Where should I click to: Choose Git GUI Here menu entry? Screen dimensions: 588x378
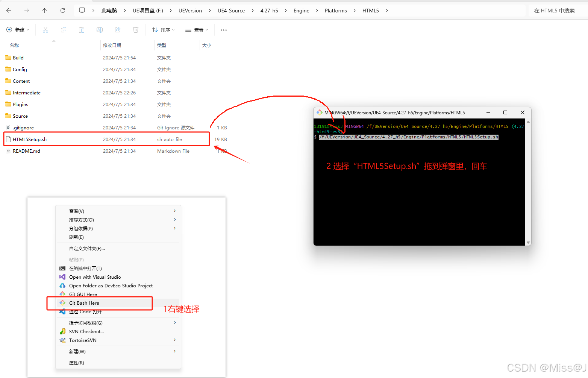tap(118, 294)
